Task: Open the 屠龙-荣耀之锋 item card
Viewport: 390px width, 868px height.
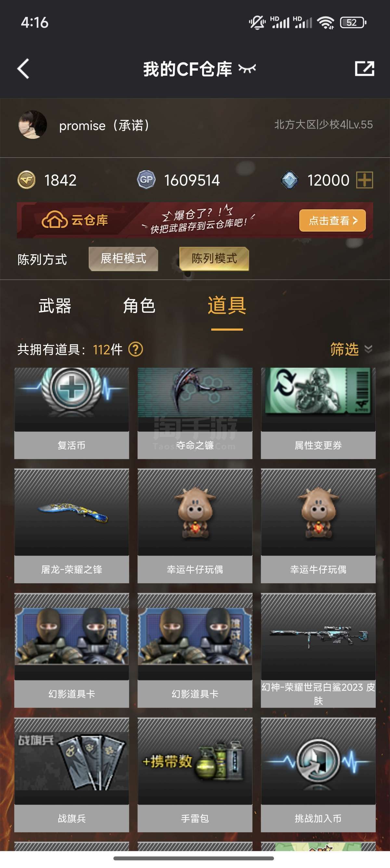Action: click(72, 526)
